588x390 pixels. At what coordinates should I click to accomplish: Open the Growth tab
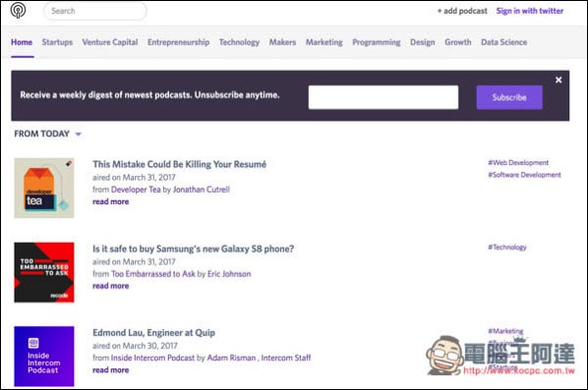point(458,42)
